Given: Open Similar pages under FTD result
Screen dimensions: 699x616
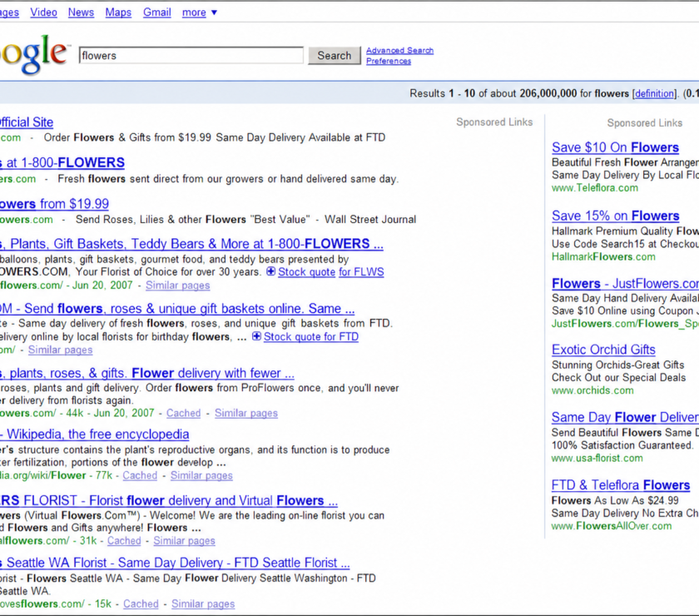Looking at the screenshot, I should [61, 350].
